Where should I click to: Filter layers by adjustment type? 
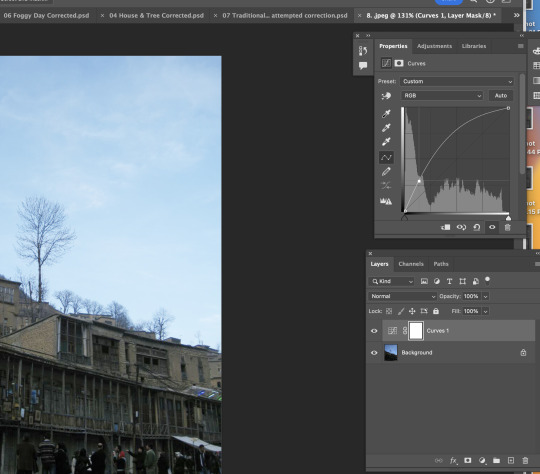pyautogui.click(x=437, y=281)
